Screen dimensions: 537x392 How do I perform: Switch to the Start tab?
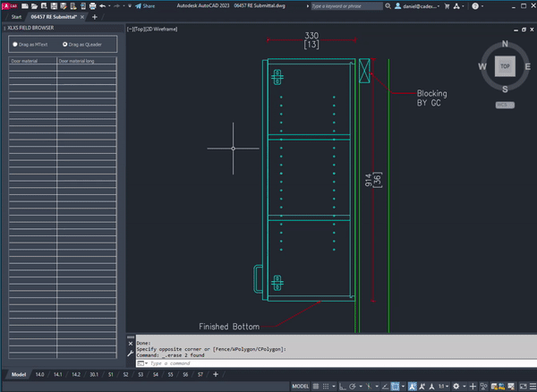pyautogui.click(x=16, y=17)
